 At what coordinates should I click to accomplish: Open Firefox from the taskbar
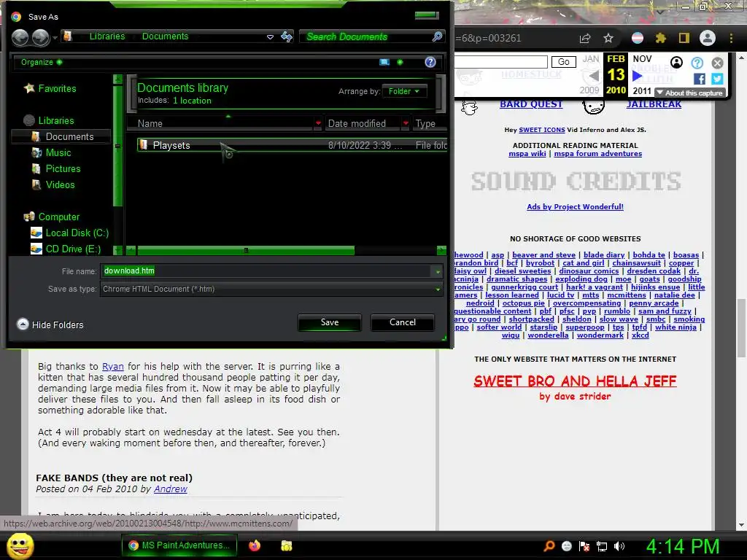point(255,545)
